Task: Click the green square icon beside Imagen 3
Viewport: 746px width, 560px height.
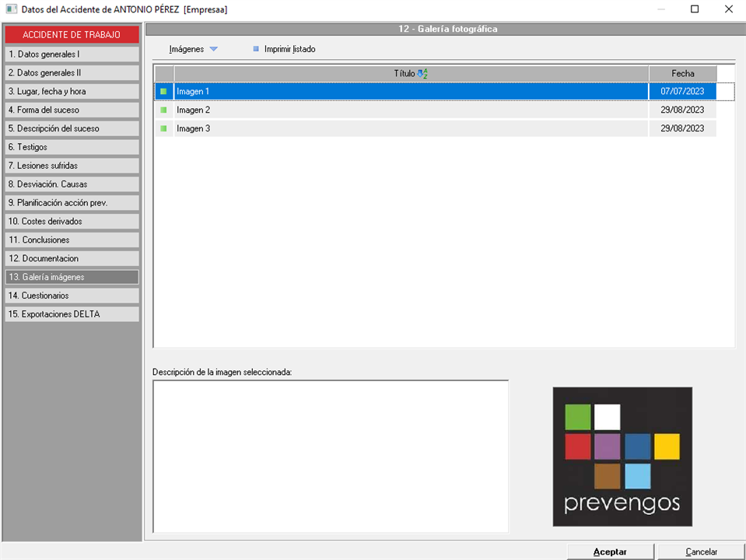Action: point(163,129)
